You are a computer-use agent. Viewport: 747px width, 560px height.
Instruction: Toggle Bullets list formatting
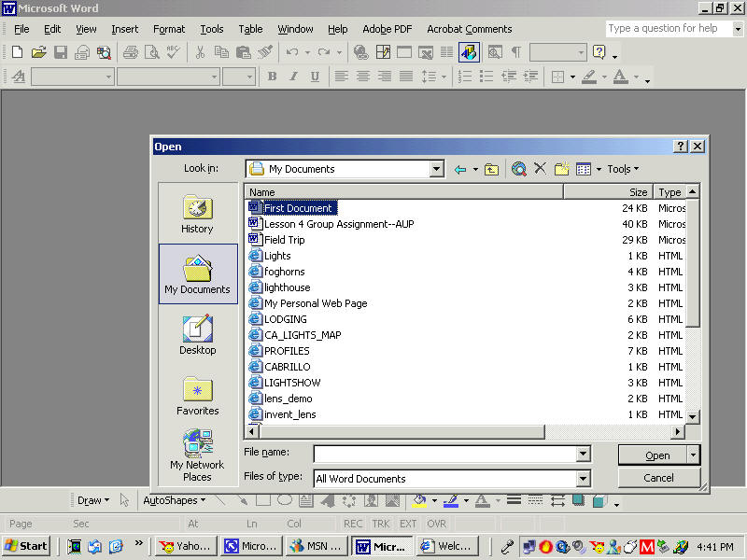486,77
